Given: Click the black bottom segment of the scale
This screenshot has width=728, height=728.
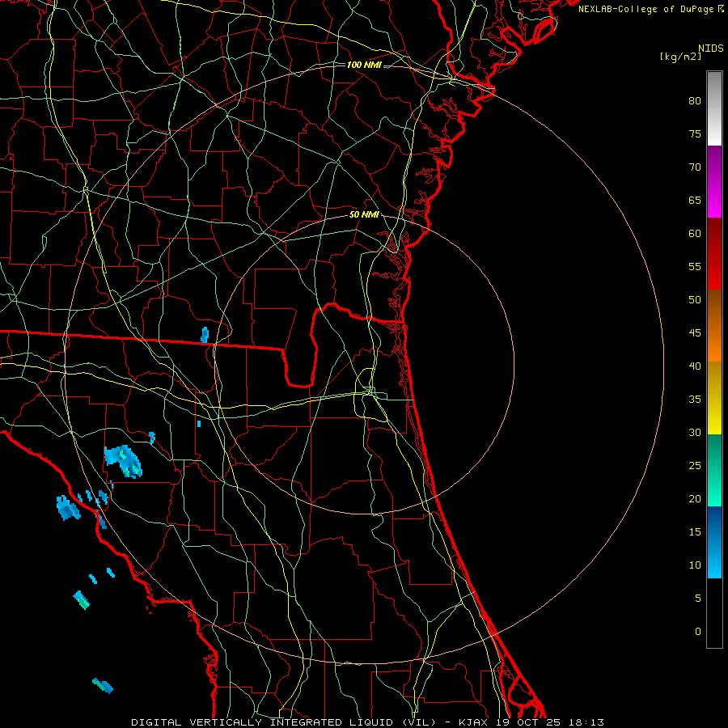Looking at the screenshot, I should [x=714, y=613].
